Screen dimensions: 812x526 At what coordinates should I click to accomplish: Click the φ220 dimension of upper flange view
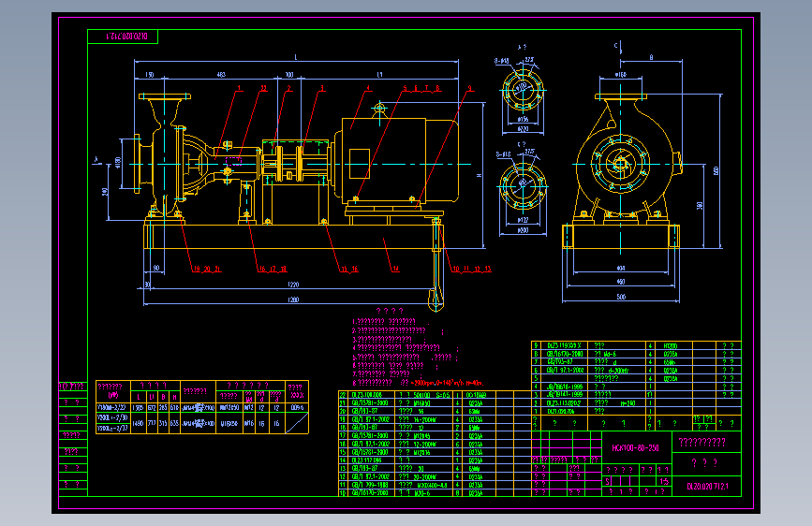click(x=523, y=129)
